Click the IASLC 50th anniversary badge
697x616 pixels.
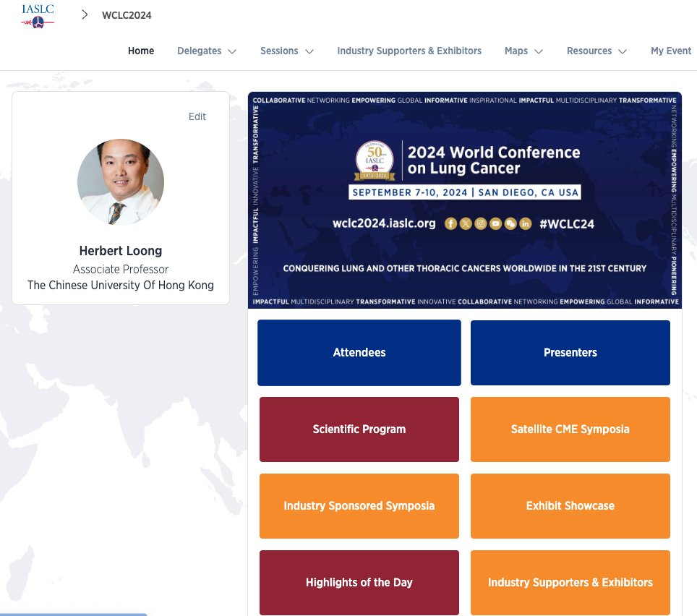(375, 161)
